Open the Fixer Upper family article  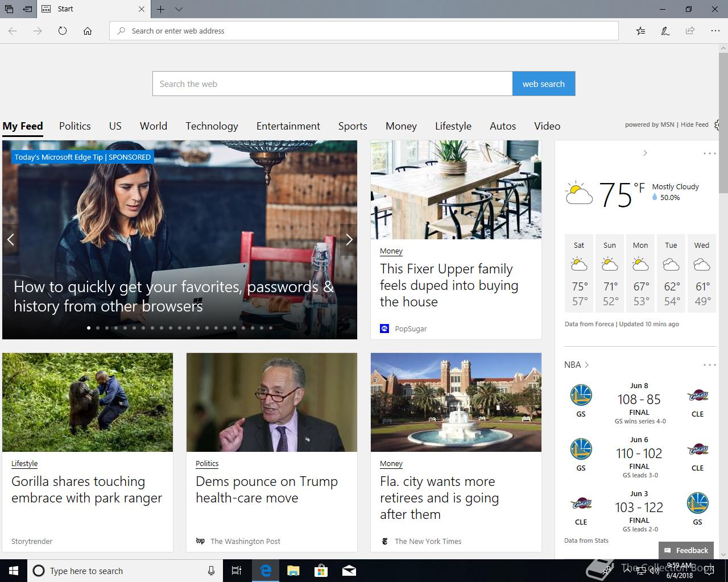(x=449, y=285)
